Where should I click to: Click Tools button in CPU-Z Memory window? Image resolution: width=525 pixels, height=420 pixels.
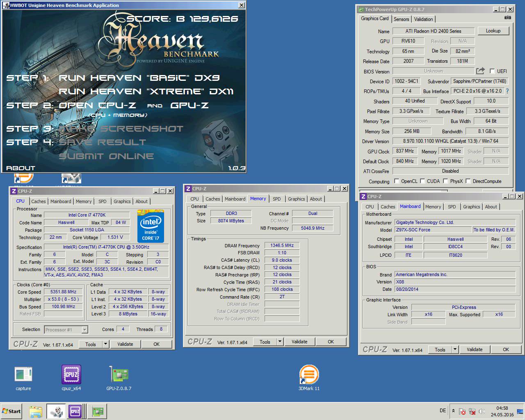pos(265,342)
